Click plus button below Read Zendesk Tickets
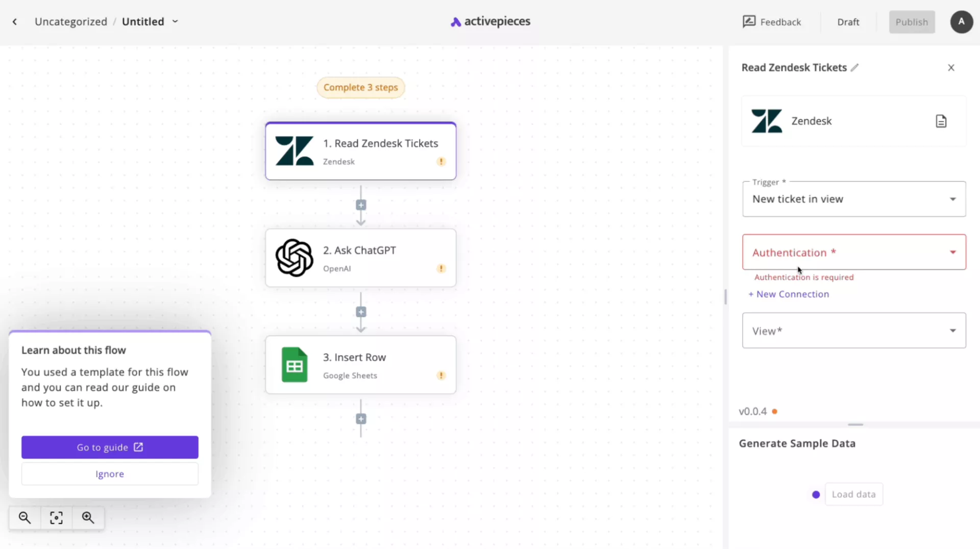980x549 pixels. [x=361, y=205]
